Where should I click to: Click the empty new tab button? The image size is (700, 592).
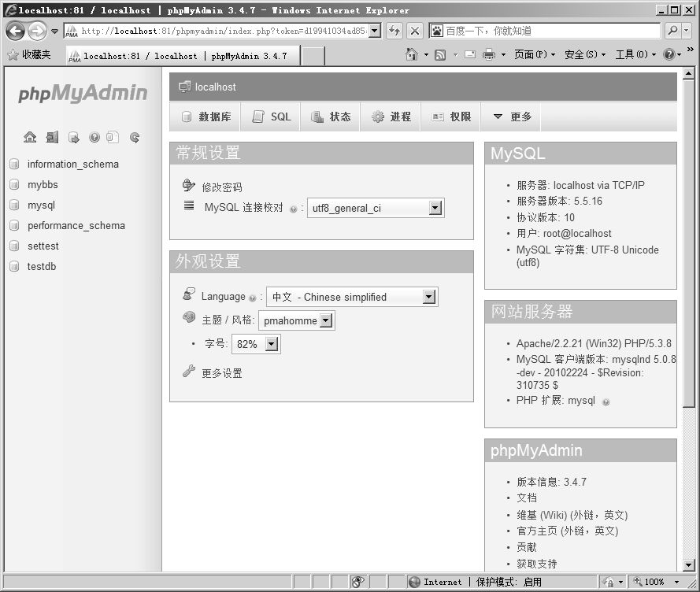(x=313, y=56)
